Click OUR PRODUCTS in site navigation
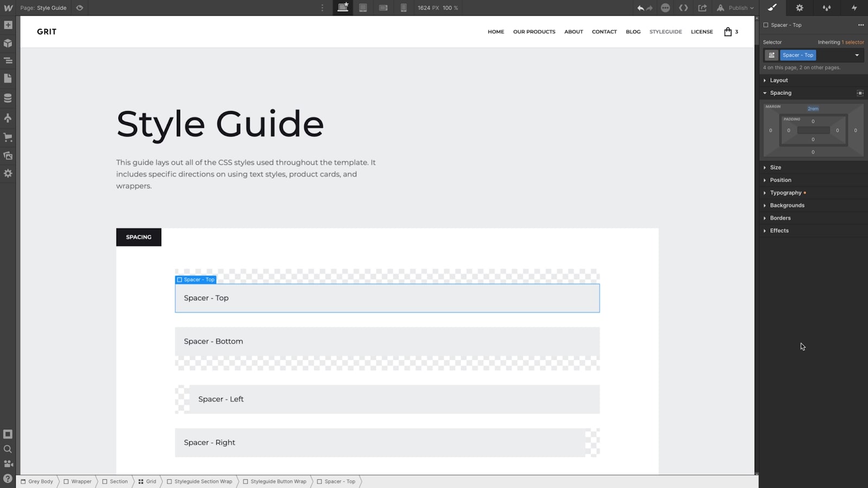 pyautogui.click(x=534, y=32)
